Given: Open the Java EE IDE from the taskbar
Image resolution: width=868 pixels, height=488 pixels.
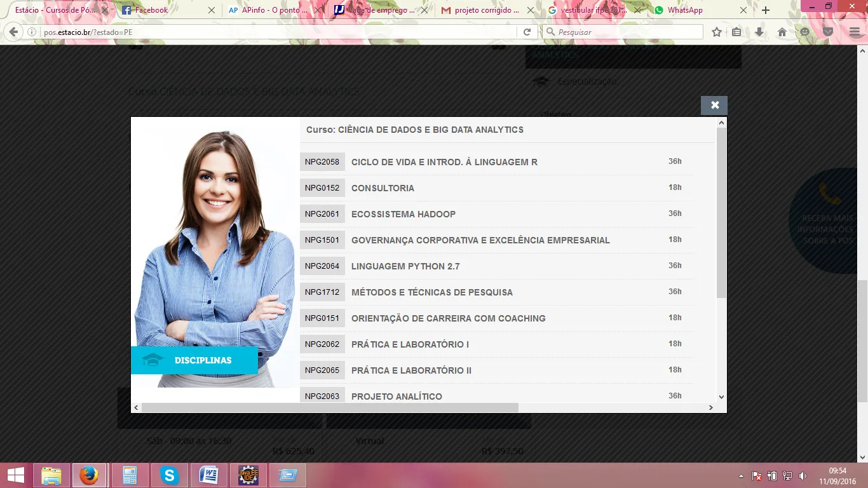Looking at the screenshot, I should point(248,475).
